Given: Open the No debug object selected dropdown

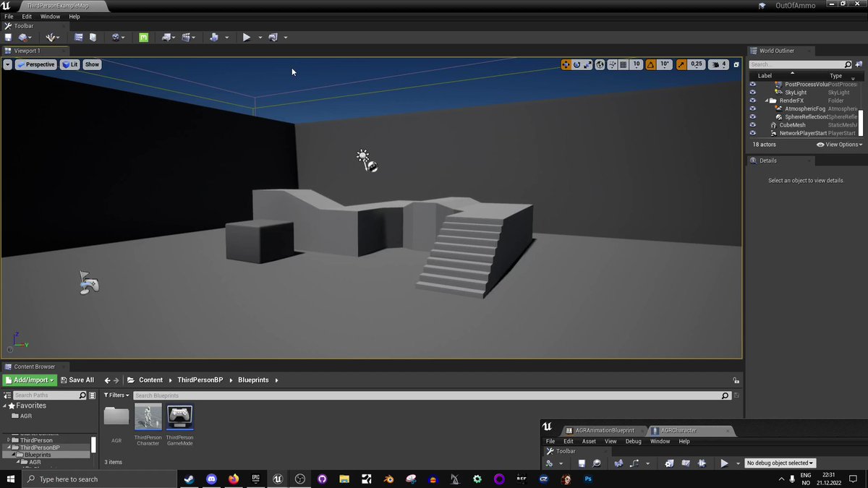Looking at the screenshot, I should point(780,463).
